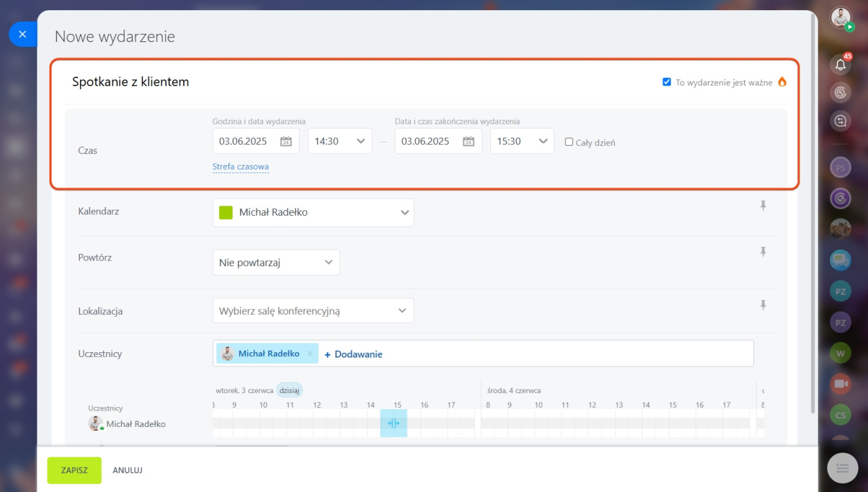Image resolution: width=868 pixels, height=492 pixels.
Task: Open the CS contact avatar
Action: [x=841, y=415]
